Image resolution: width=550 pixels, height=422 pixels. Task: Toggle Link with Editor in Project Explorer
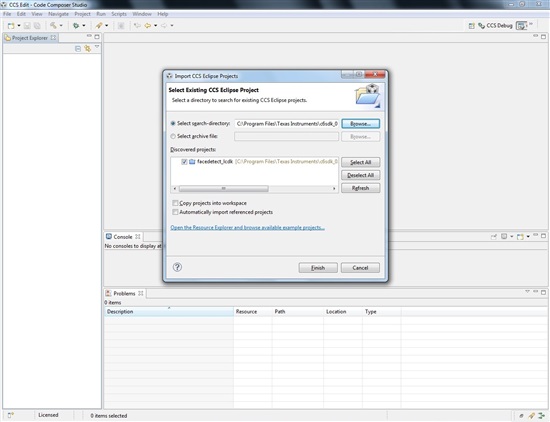pyautogui.click(x=87, y=49)
